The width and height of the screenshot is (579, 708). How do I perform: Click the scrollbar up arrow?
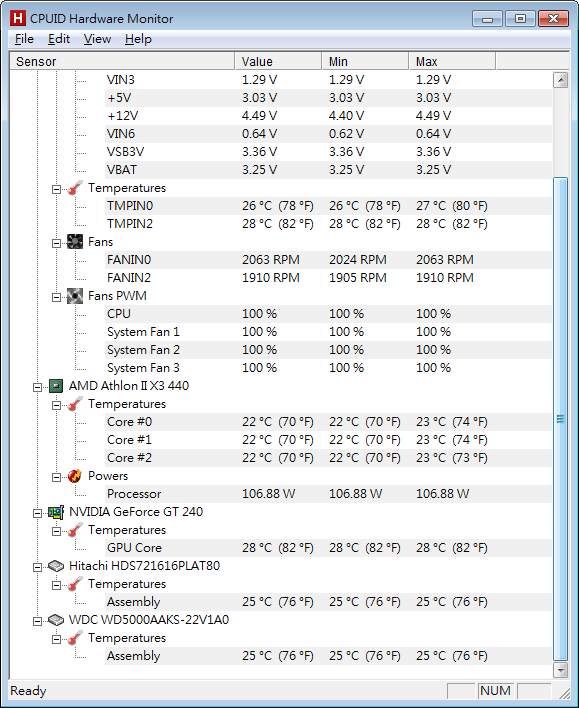coord(560,80)
